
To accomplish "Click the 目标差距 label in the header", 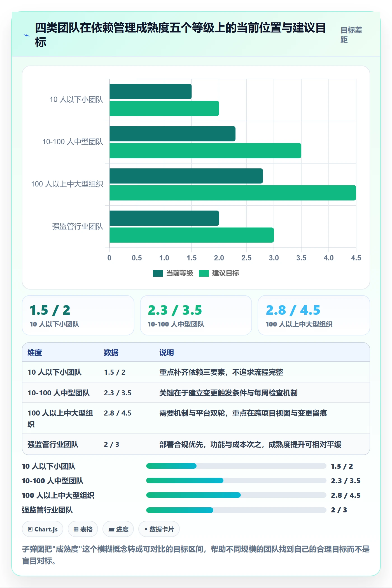I will pyautogui.click(x=351, y=35).
